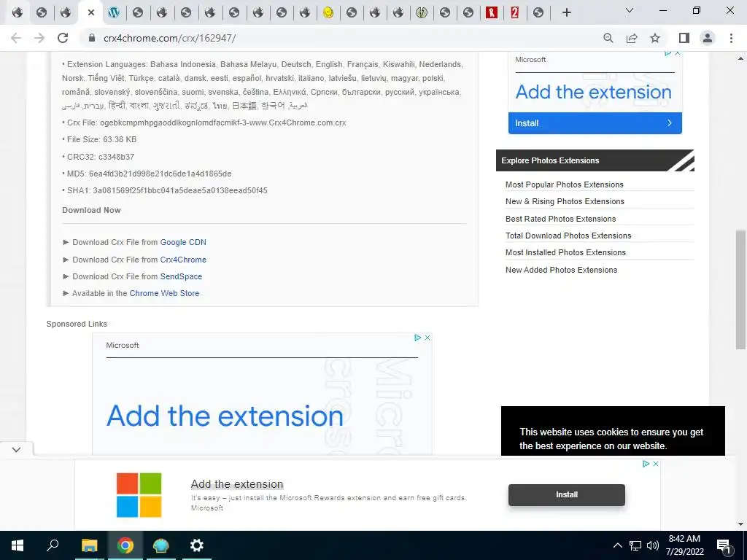
Task: Switch to the red 2 icon tab
Action: pos(514,12)
